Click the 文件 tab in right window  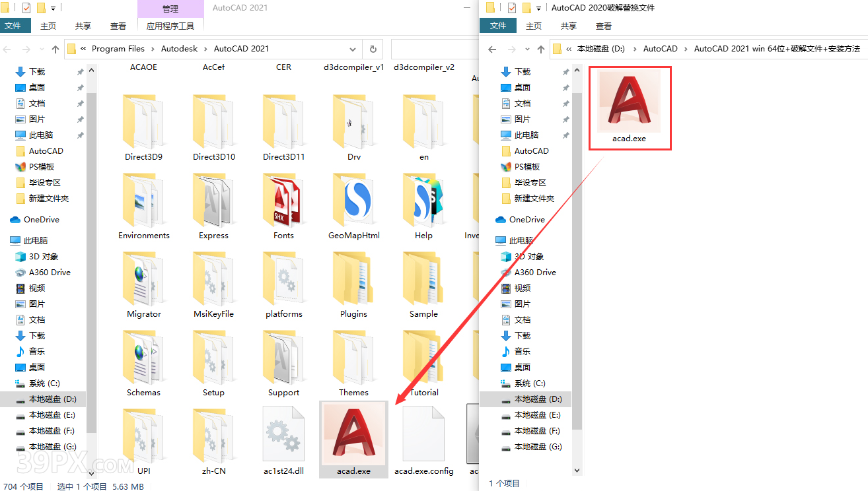pyautogui.click(x=498, y=26)
